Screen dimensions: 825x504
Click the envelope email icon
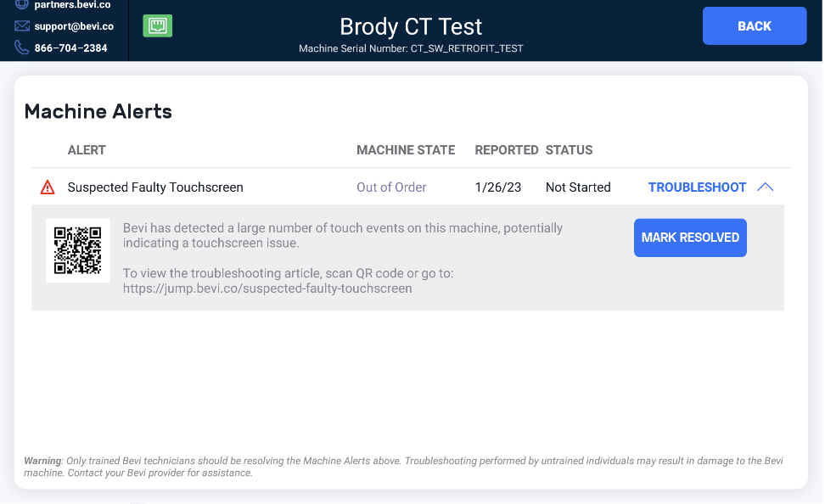[21, 26]
